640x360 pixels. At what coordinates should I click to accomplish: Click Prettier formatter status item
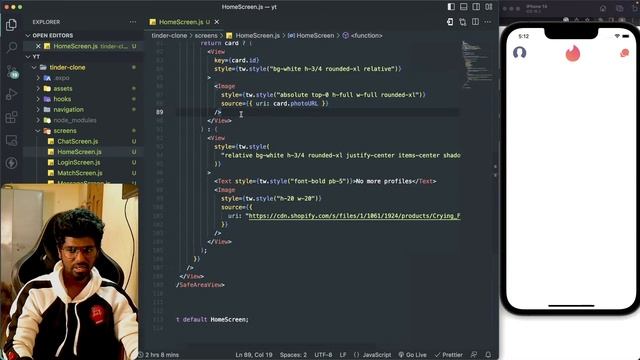click(x=449, y=355)
